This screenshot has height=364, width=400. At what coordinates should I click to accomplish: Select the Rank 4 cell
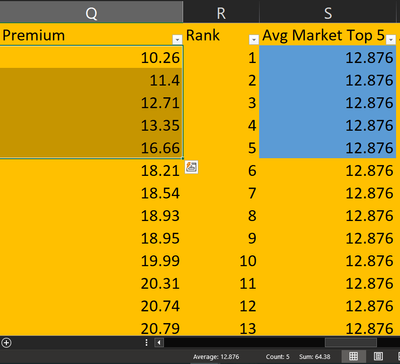point(221,125)
